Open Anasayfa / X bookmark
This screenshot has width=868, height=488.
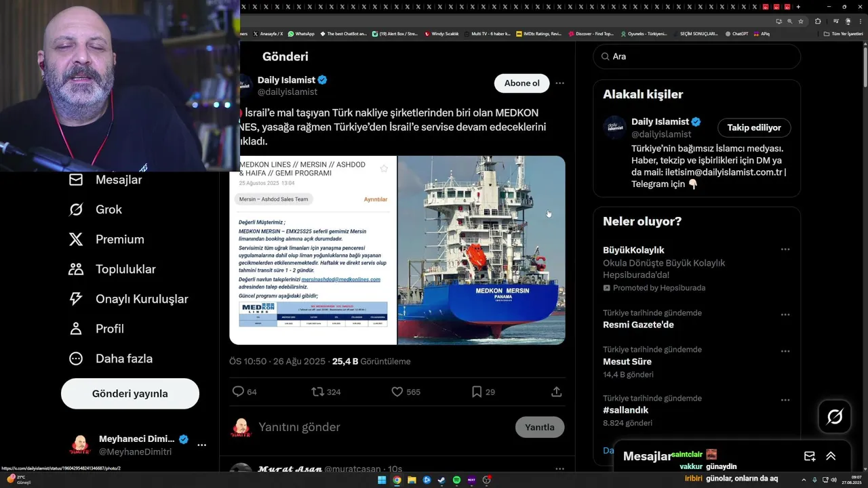268,33
